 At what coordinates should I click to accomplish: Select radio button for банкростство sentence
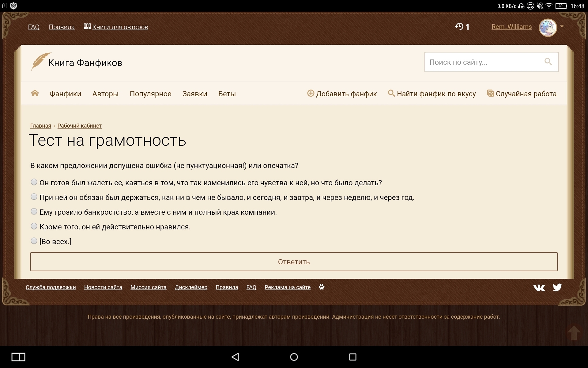(34, 212)
